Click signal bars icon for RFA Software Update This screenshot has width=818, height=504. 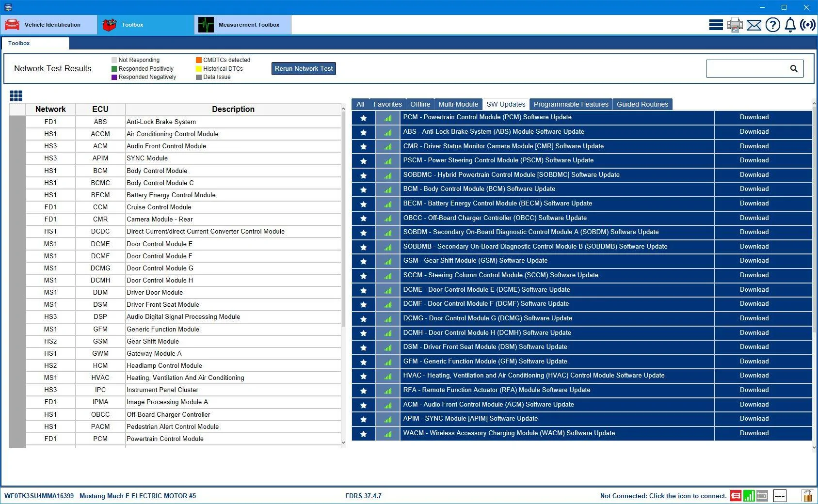pos(387,391)
